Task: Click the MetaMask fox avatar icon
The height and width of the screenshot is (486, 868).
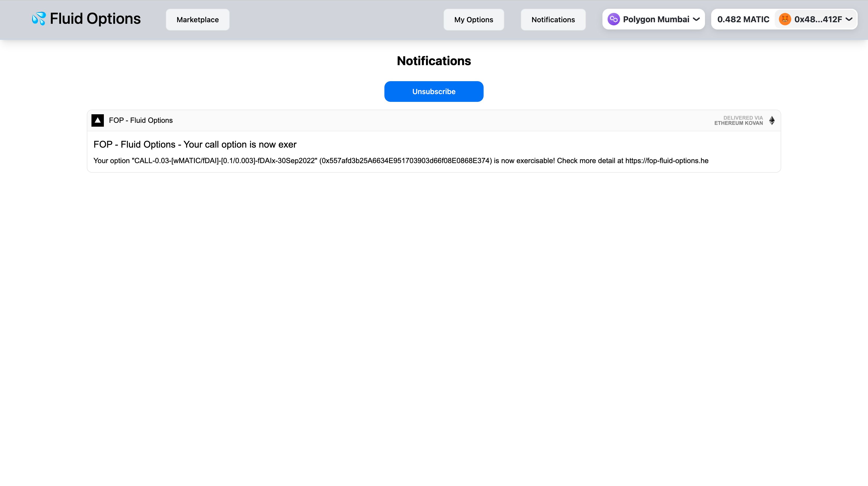Action: (785, 19)
